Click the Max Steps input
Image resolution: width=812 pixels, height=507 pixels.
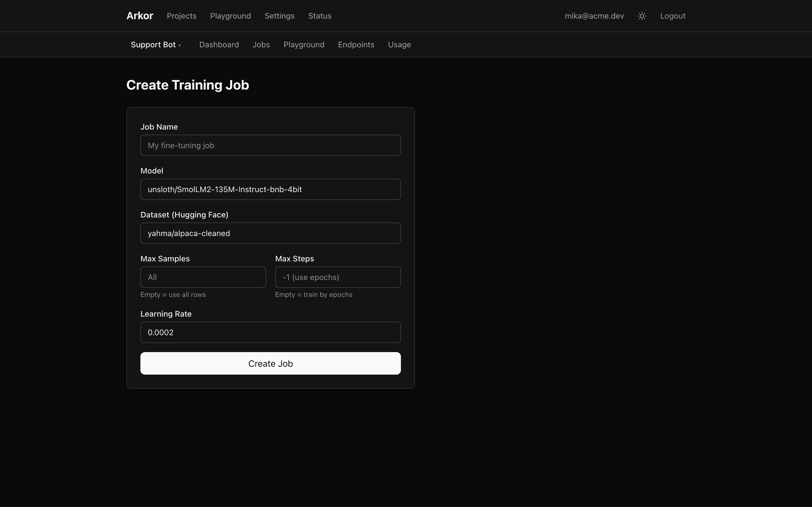tap(338, 277)
